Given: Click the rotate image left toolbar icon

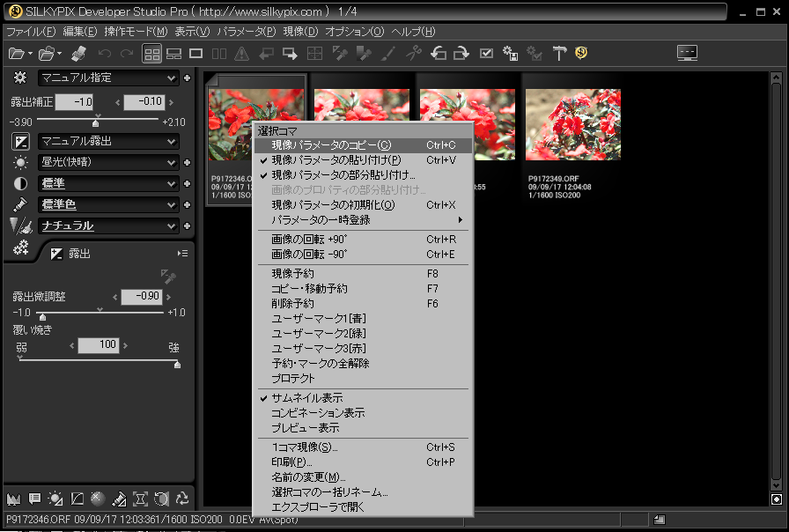Looking at the screenshot, I should coord(439,54).
